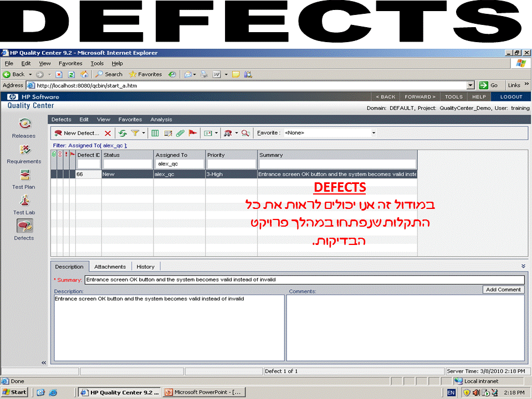Switch to Microsoft PowerPoint taskbar item
Screen dimensions: 532x399
click(x=204, y=392)
